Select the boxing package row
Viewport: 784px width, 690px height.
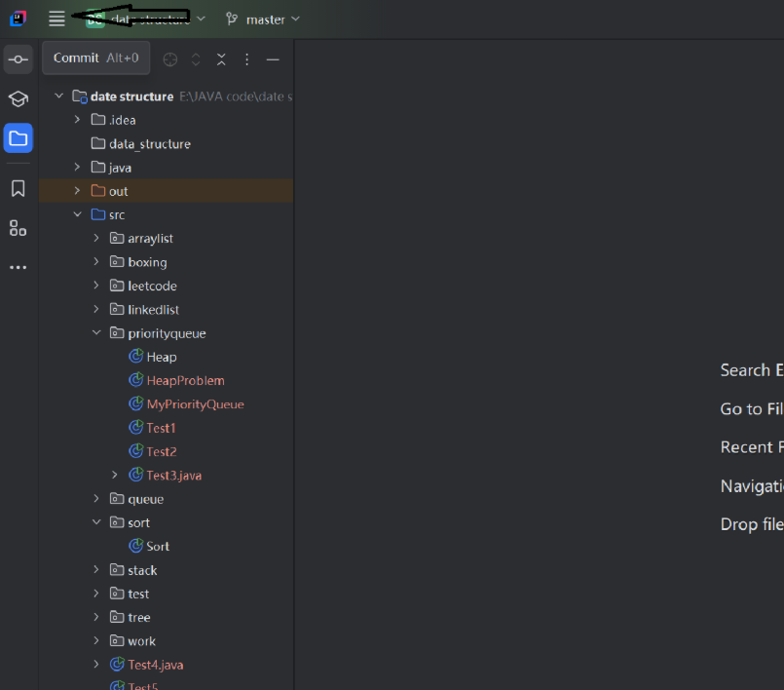tap(166, 262)
